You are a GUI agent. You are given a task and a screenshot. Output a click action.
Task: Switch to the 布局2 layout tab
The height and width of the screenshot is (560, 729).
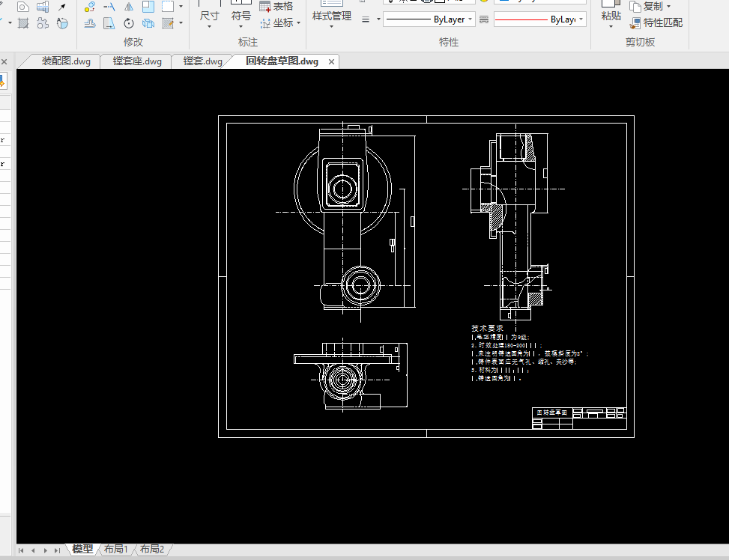point(152,549)
